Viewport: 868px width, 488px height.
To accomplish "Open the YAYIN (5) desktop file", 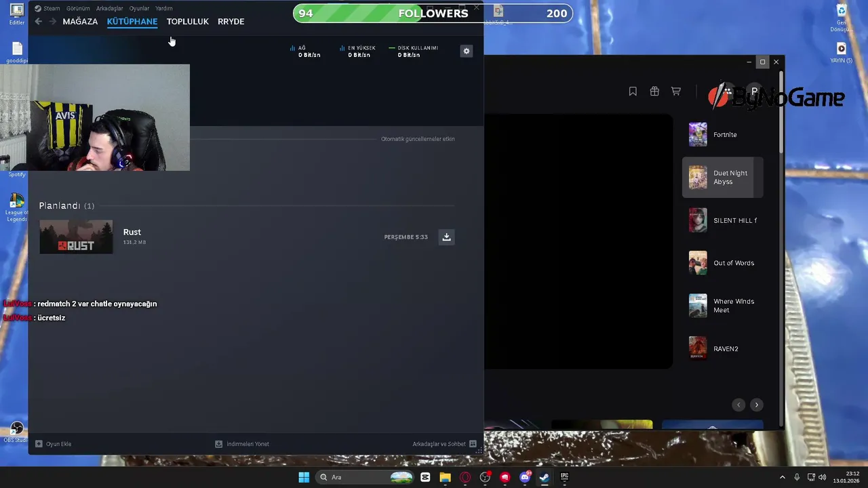I will point(842,53).
